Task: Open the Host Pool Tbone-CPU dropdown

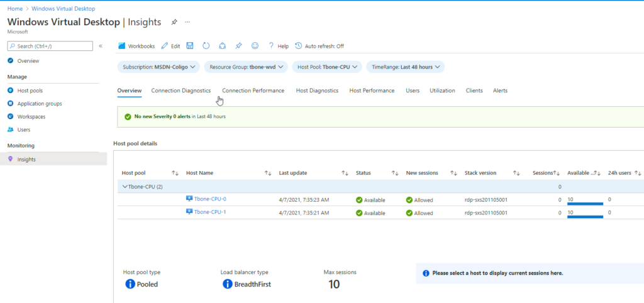Action: coord(327,67)
